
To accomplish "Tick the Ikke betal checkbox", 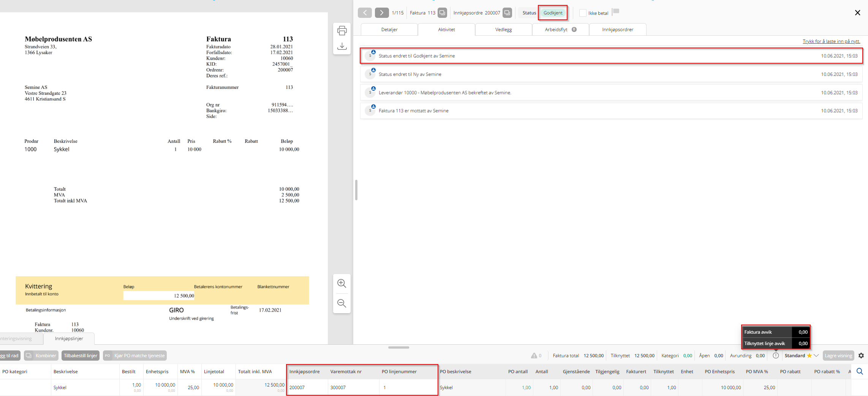I will pyautogui.click(x=583, y=13).
